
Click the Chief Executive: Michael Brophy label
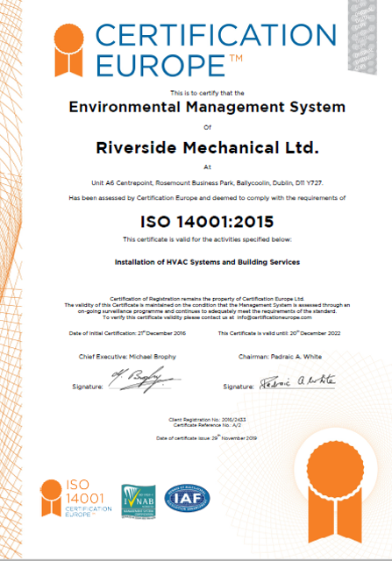click(x=127, y=357)
